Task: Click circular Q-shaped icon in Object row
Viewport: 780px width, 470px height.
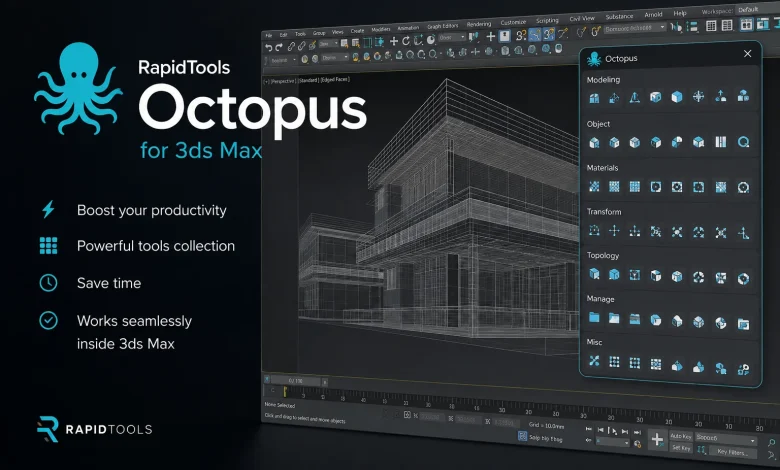Action: (x=743, y=142)
